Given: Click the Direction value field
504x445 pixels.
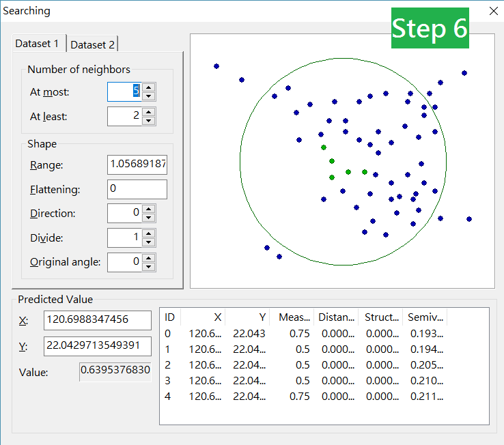Looking at the screenshot, I should point(124,213).
